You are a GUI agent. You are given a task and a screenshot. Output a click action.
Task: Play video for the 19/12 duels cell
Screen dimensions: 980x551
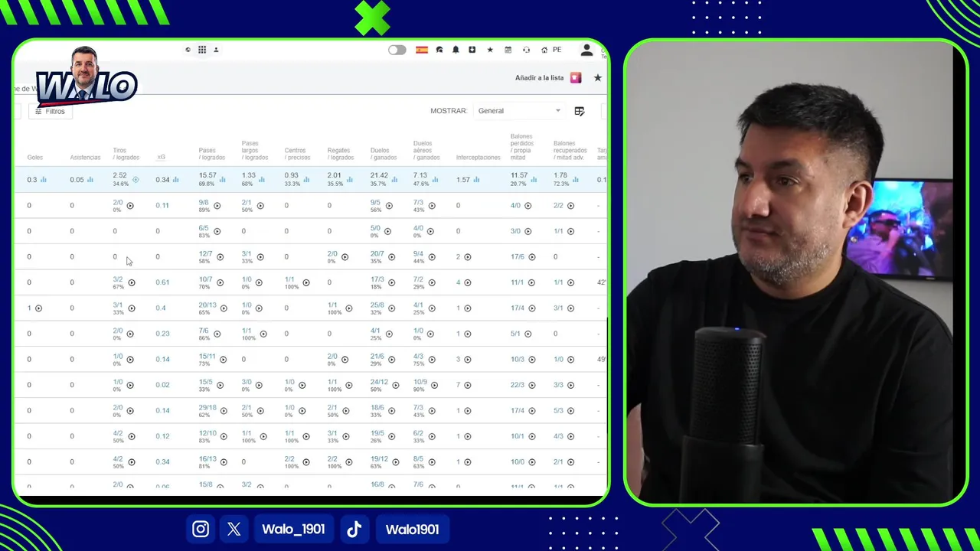click(396, 462)
